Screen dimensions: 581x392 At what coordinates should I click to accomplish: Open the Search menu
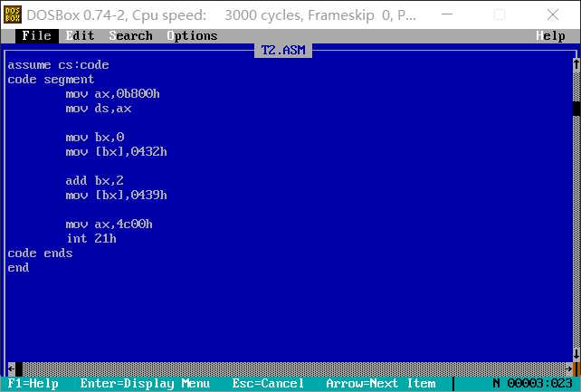coord(131,36)
